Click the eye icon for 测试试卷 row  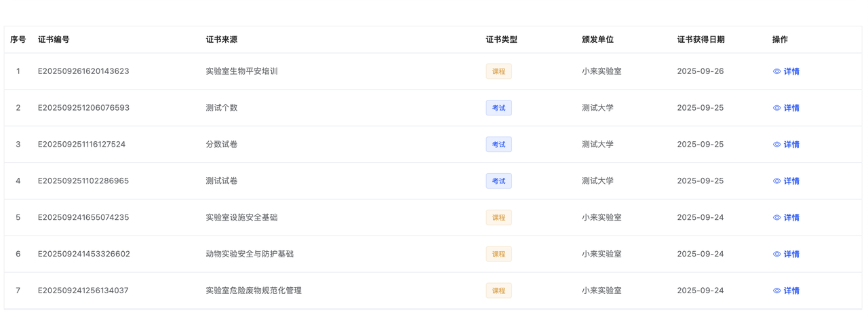click(x=776, y=181)
